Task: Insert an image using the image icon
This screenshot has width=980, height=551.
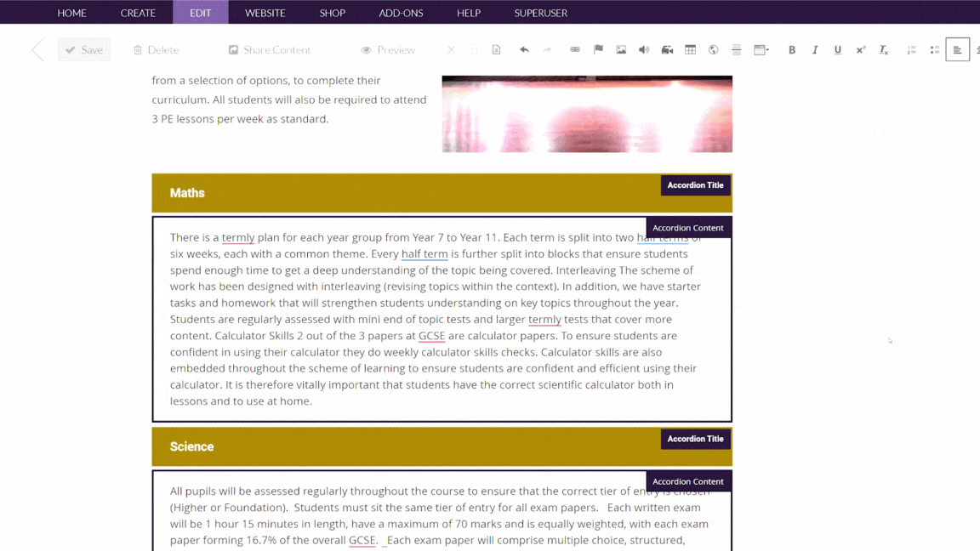Action: coord(621,49)
